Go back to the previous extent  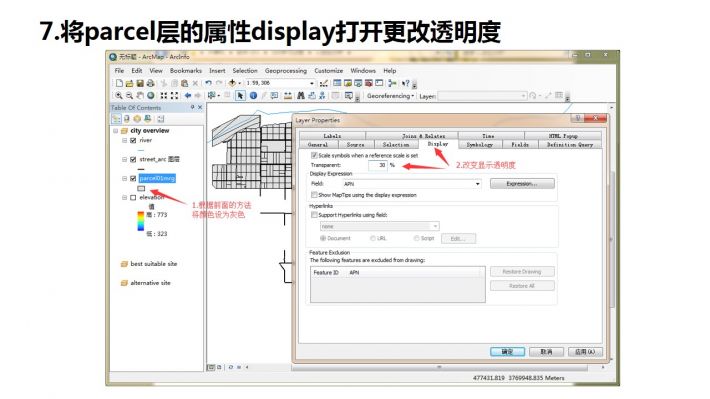click(187, 96)
